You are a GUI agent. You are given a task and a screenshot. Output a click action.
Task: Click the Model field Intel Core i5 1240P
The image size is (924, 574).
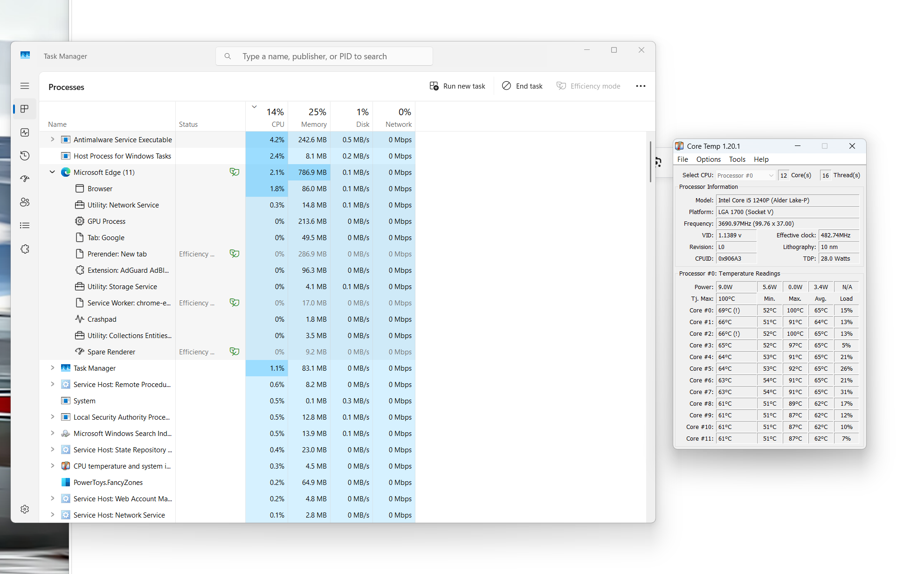(787, 201)
